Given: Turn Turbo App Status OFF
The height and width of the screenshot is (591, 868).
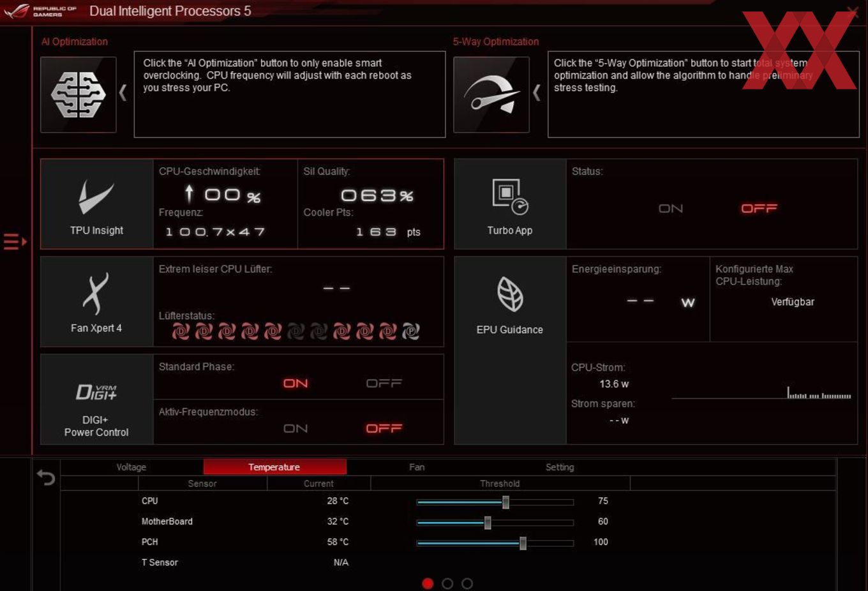Looking at the screenshot, I should click(x=759, y=209).
